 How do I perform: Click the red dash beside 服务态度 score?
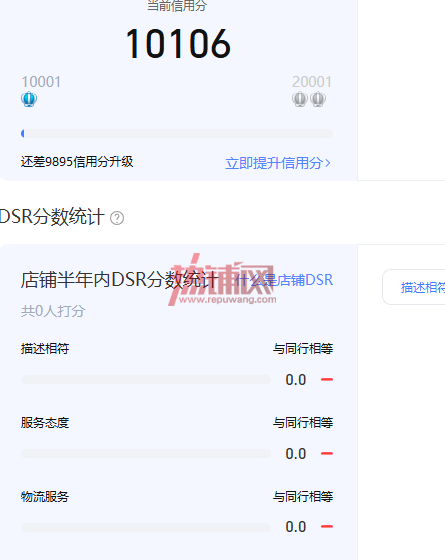tap(327, 454)
